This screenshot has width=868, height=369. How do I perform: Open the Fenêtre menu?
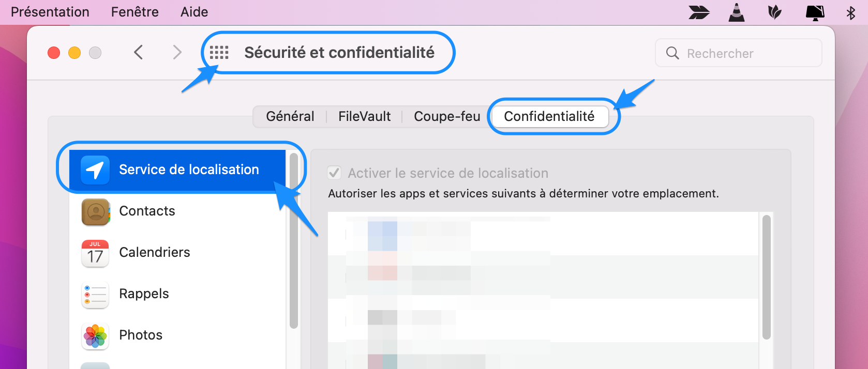point(135,12)
